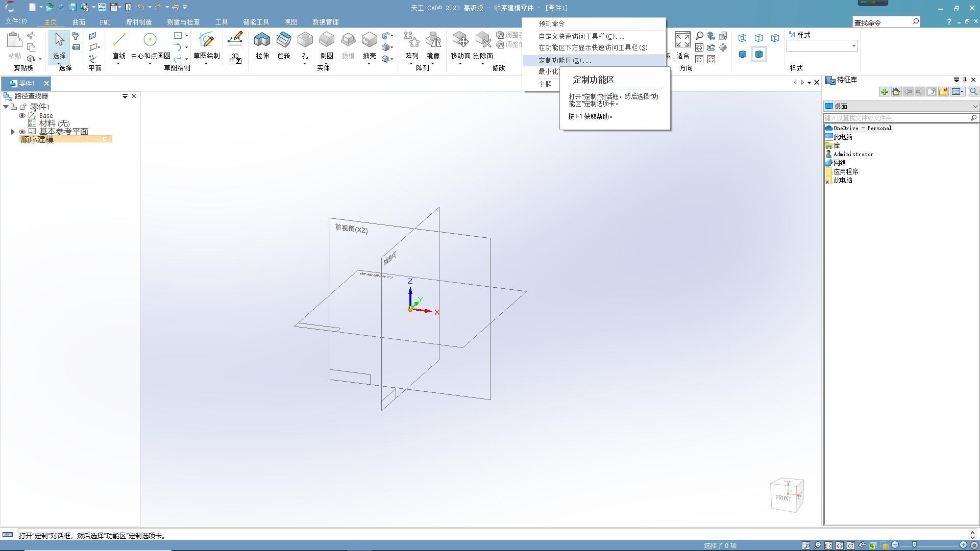Open the 桌面 location dropdown
Image resolution: width=980 pixels, height=551 pixels.
coord(975,106)
